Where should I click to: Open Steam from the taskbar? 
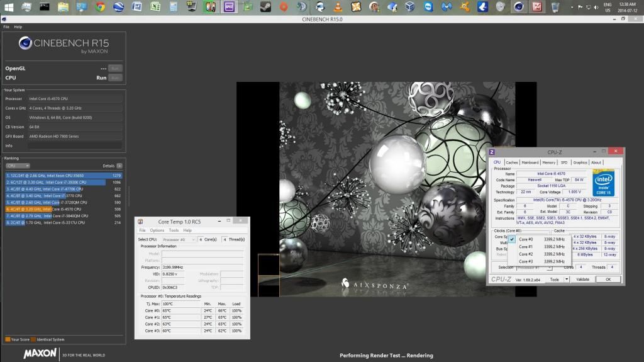coord(265,8)
